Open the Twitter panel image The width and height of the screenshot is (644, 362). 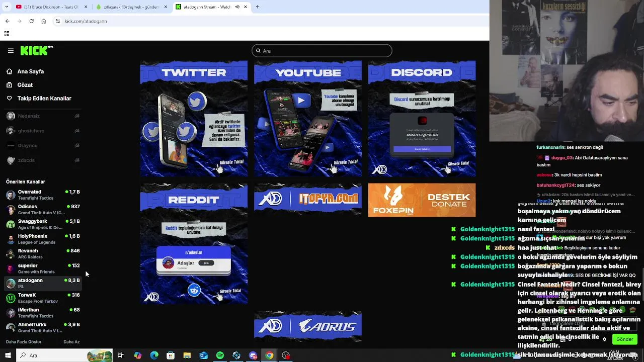tap(194, 119)
